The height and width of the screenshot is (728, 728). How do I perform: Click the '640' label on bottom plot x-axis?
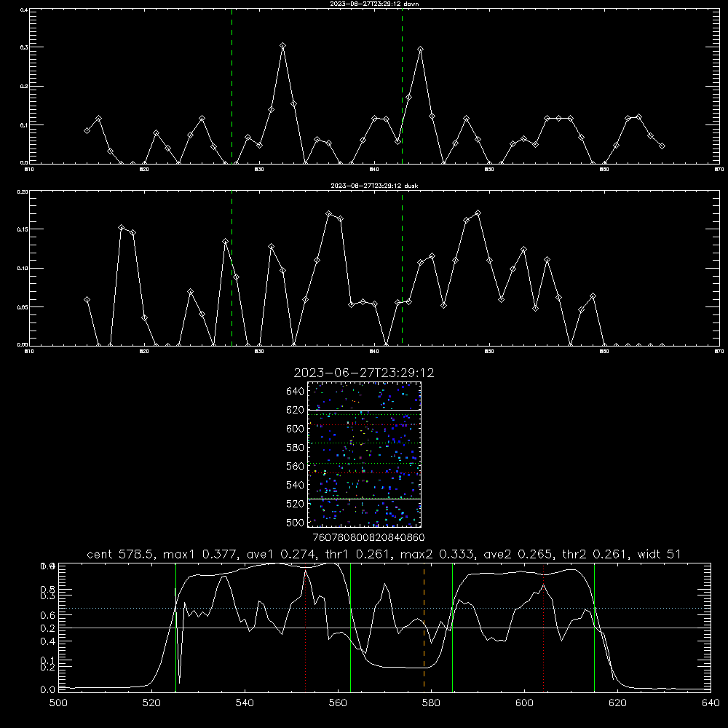coord(711,703)
